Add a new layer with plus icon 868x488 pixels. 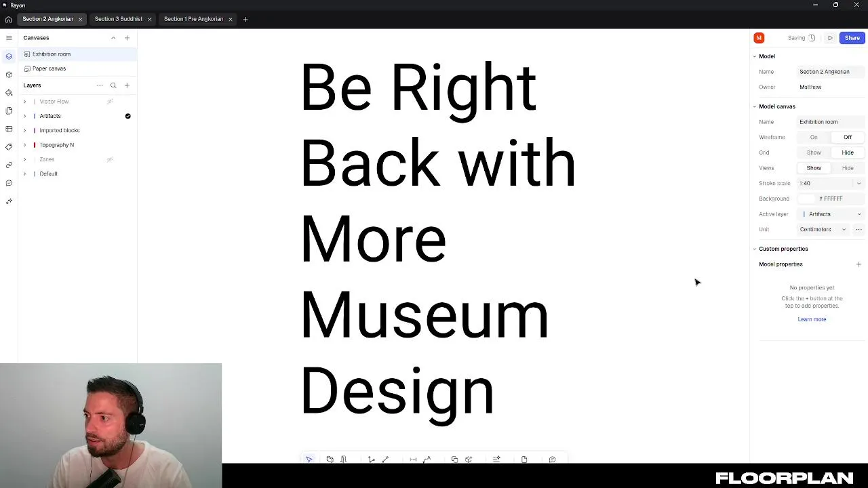[127, 85]
